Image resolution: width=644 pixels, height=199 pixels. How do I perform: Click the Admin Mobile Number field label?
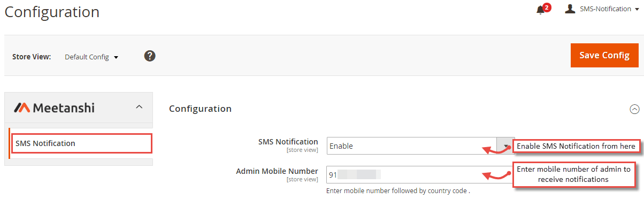point(277,171)
